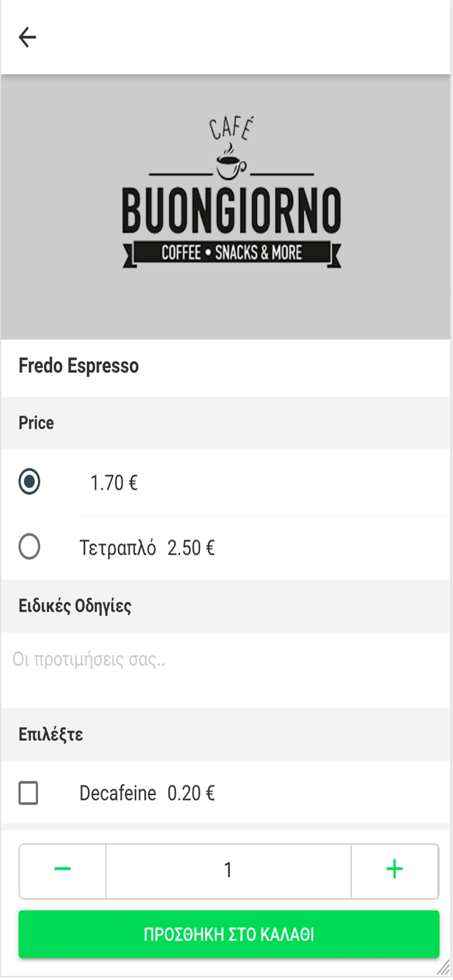Click the BUONGIORNO logo text
Screen dimensions: 453x980
coord(231,210)
